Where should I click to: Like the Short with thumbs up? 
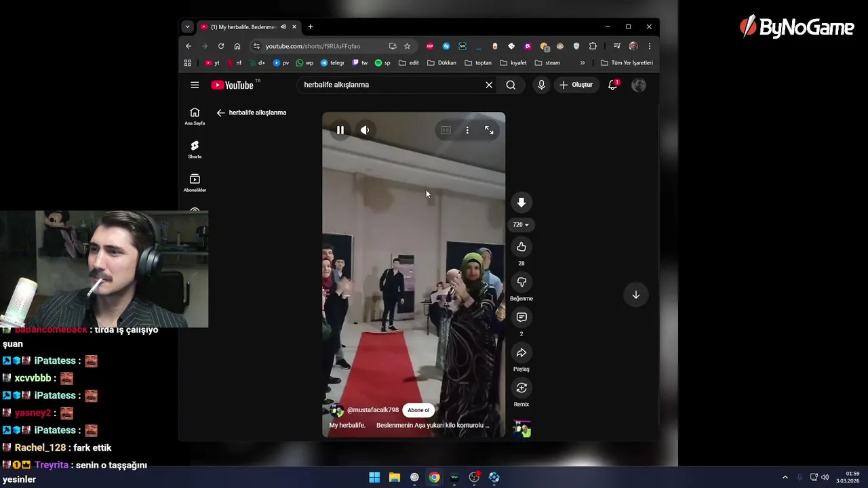[521, 247]
